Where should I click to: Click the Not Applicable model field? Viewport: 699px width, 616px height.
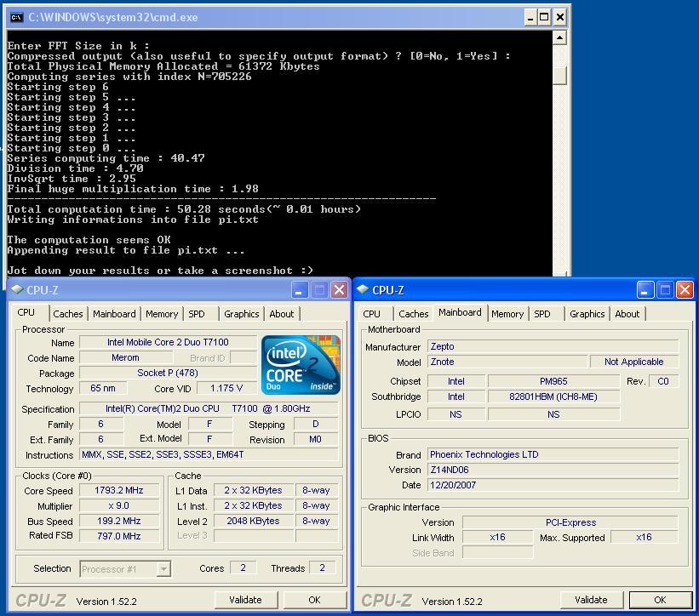click(634, 362)
